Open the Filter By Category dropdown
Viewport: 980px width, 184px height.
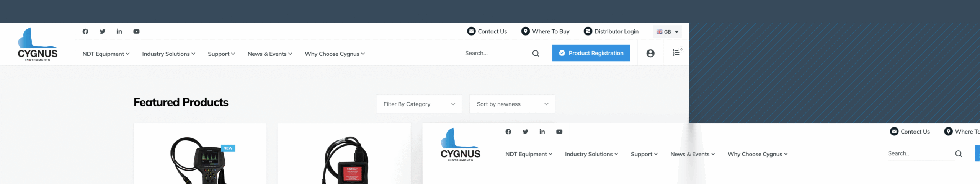(419, 104)
